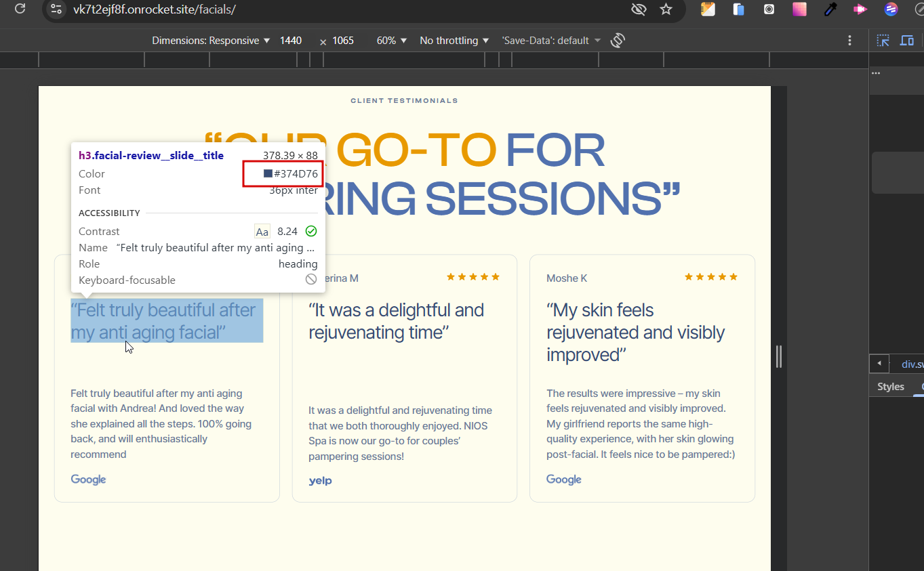The height and width of the screenshot is (571, 924).
Task: Click the Google logo in Moshe K card
Action: [x=564, y=480]
